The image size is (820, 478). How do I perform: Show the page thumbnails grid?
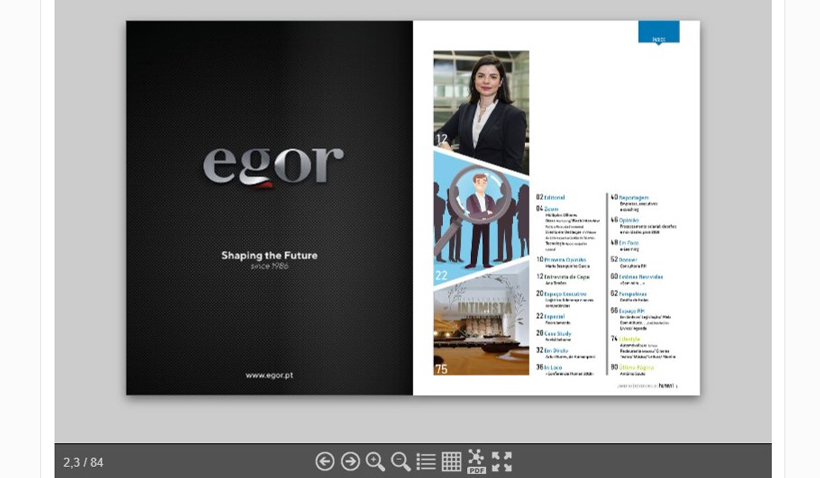(451, 461)
